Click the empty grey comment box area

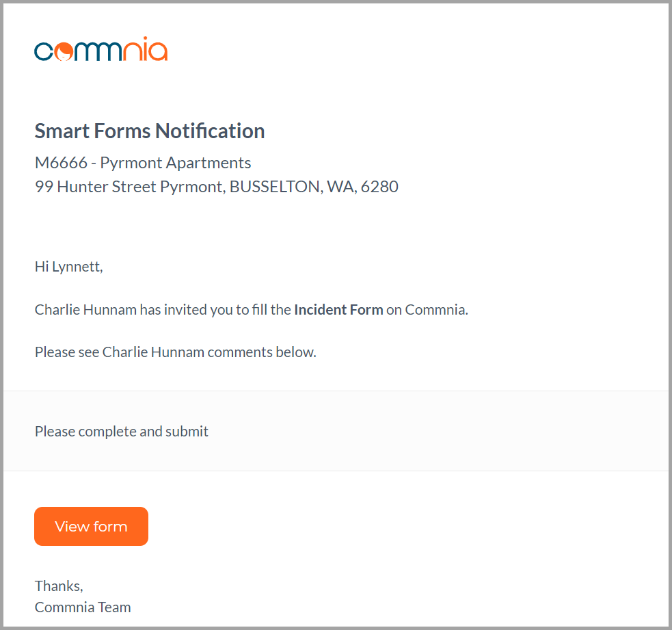coord(429,431)
